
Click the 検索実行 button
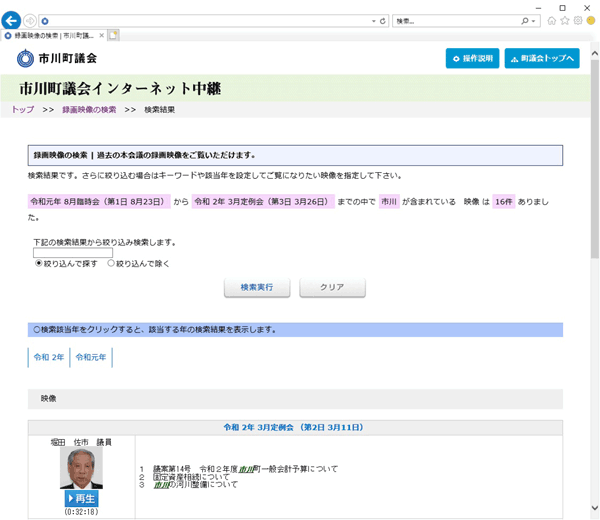[257, 287]
